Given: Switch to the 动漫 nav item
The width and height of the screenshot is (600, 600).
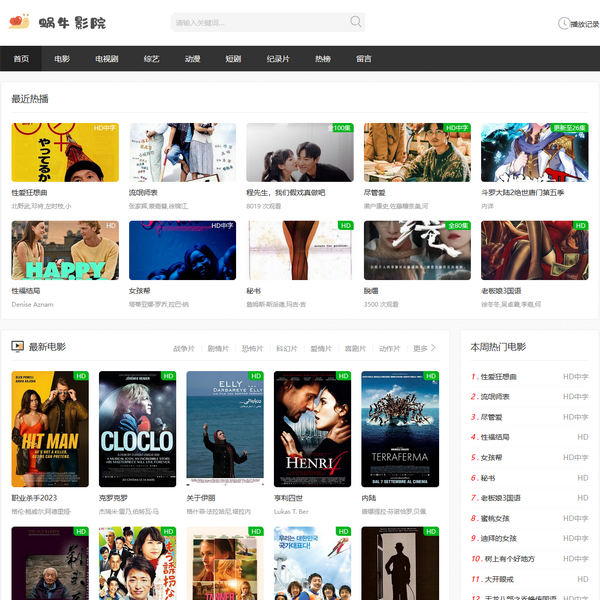Looking at the screenshot, I should pos(192,59).
